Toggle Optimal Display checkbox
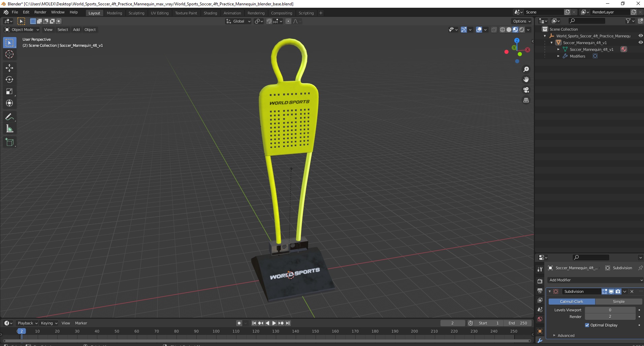The width and height of the screenshot is (644, 346). coord(587,325)
